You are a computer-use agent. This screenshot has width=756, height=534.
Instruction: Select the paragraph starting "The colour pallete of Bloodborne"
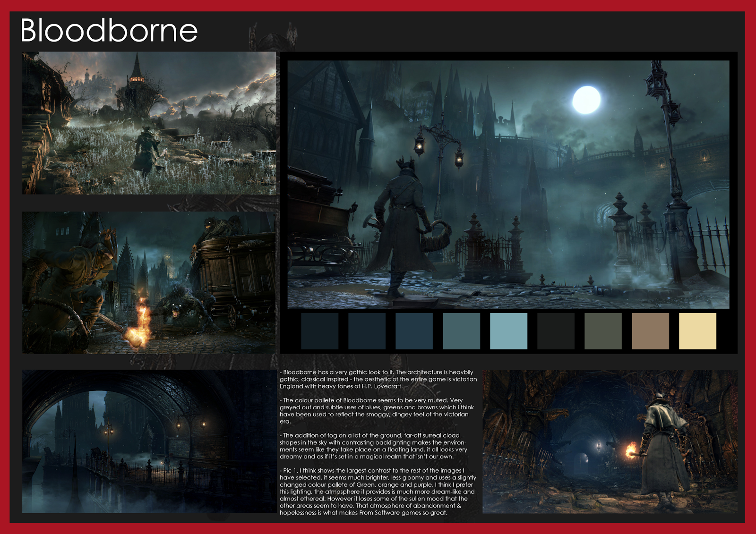tap(377, 411)
